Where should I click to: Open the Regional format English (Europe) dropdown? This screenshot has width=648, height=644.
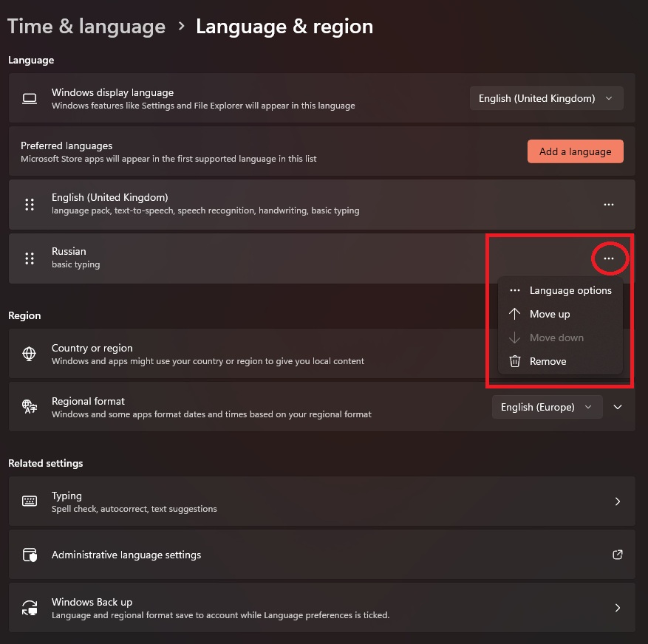(547, 407)
